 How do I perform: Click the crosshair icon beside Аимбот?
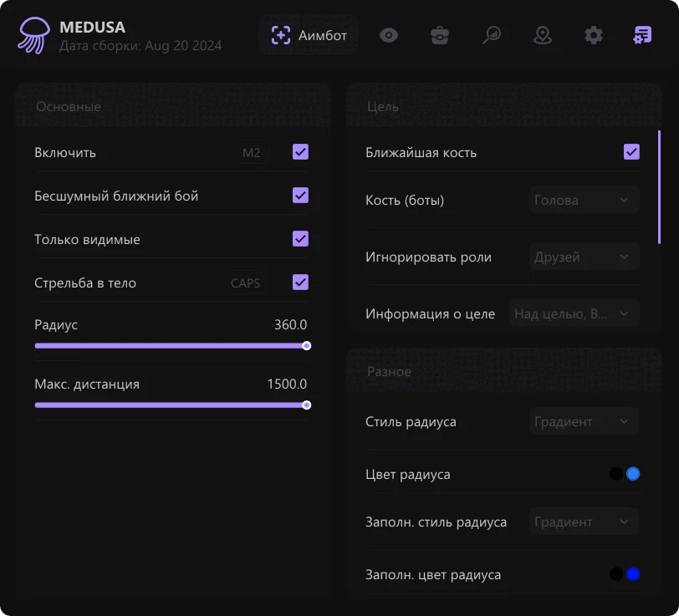click(x=281, y=35)
